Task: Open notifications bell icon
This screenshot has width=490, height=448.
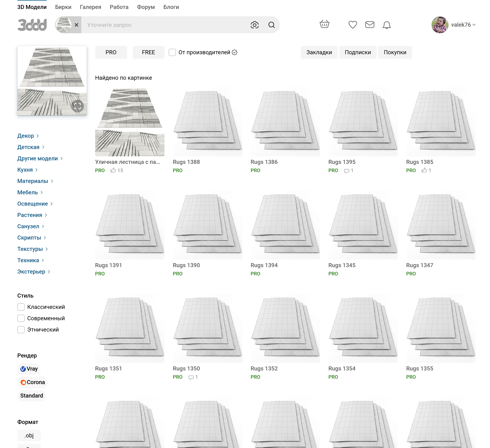Action: 387,25
